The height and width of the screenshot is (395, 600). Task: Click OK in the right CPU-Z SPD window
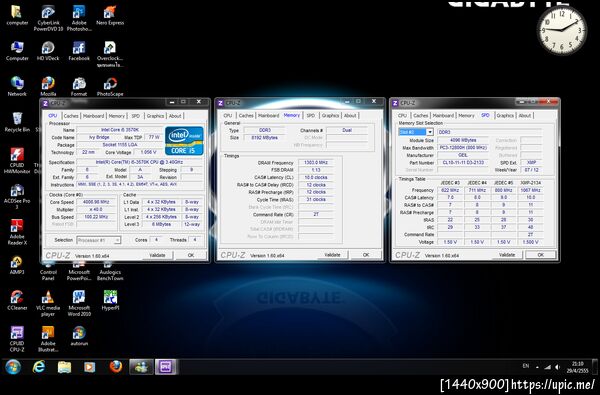541,255
